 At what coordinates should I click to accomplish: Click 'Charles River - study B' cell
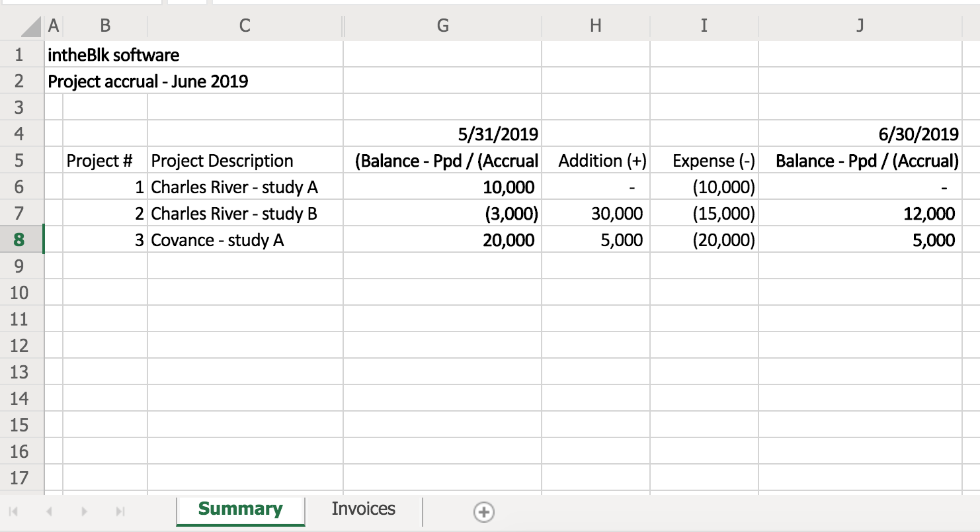245,213
